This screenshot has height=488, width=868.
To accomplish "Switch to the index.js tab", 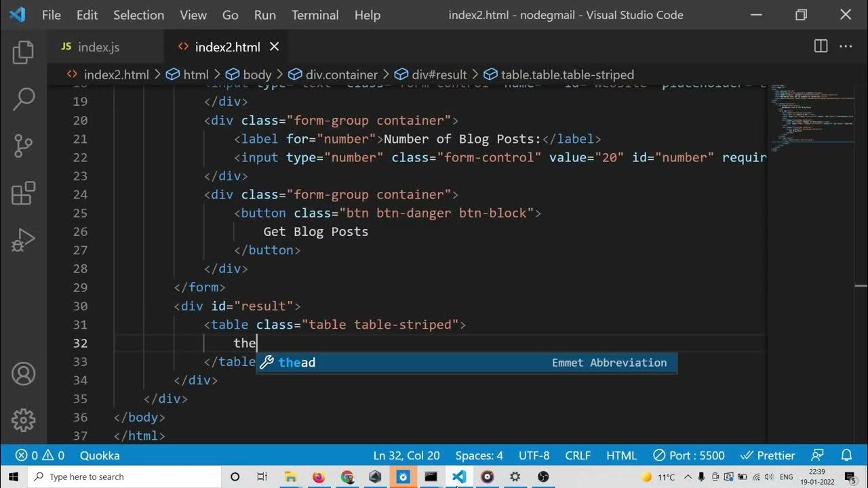I will pyautogui.click(x=98, y=47).
